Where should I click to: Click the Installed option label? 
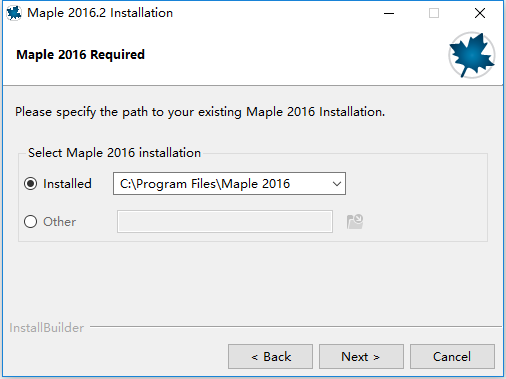(67, 184)
